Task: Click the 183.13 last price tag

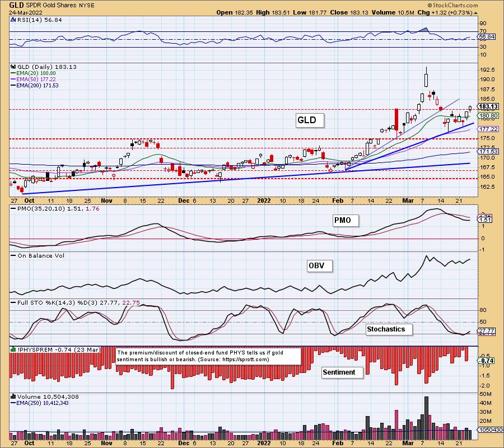Action: coord(488,107)
